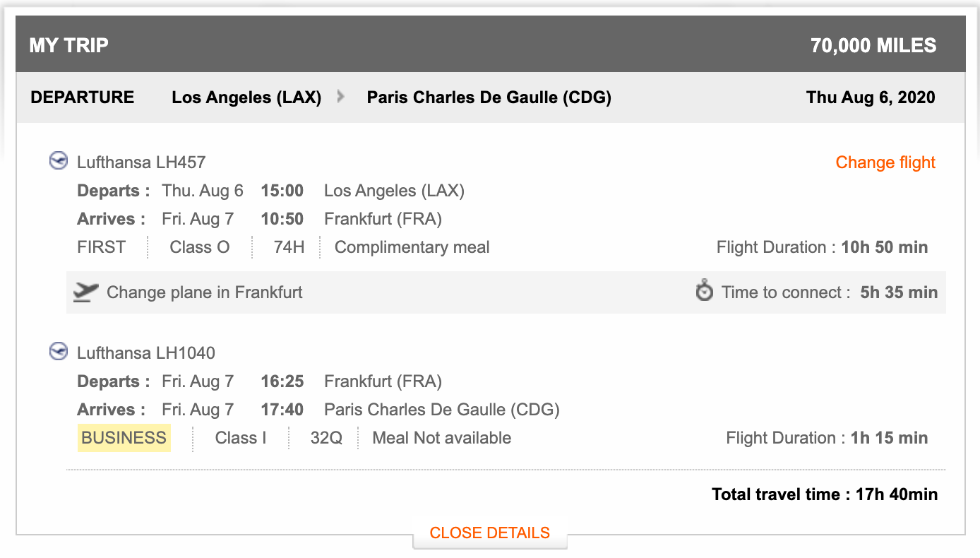This screenshot has height=558, width=980.
Task: Click the arrow between Los Angeles and Paris
Action: pos(342,97)
